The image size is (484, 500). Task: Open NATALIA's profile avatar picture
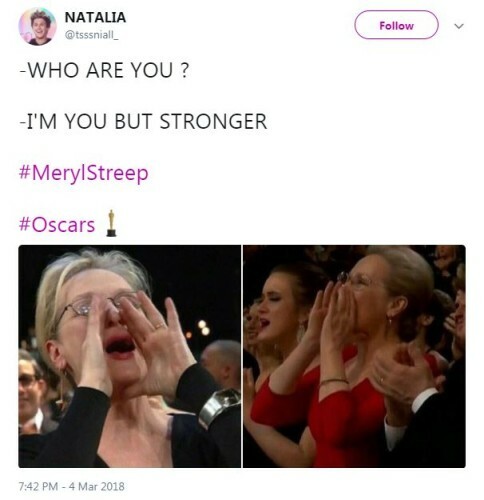[37, 27]
